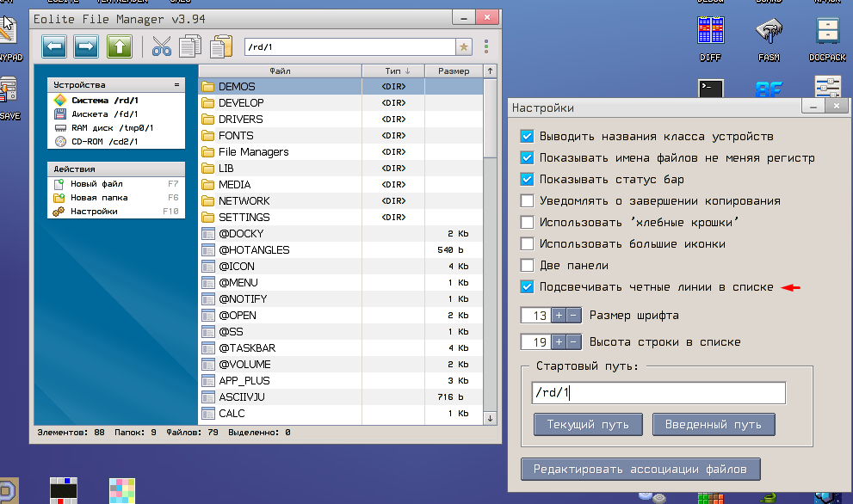Collapse the Устройства panel
This screenshot has width=853, height=504.
(x=176, y=85)
